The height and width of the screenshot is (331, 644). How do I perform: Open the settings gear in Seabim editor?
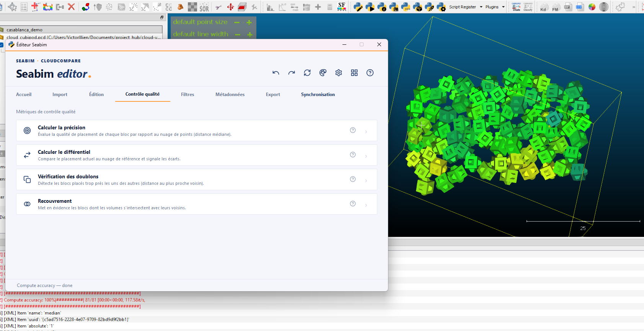(339, 73)
